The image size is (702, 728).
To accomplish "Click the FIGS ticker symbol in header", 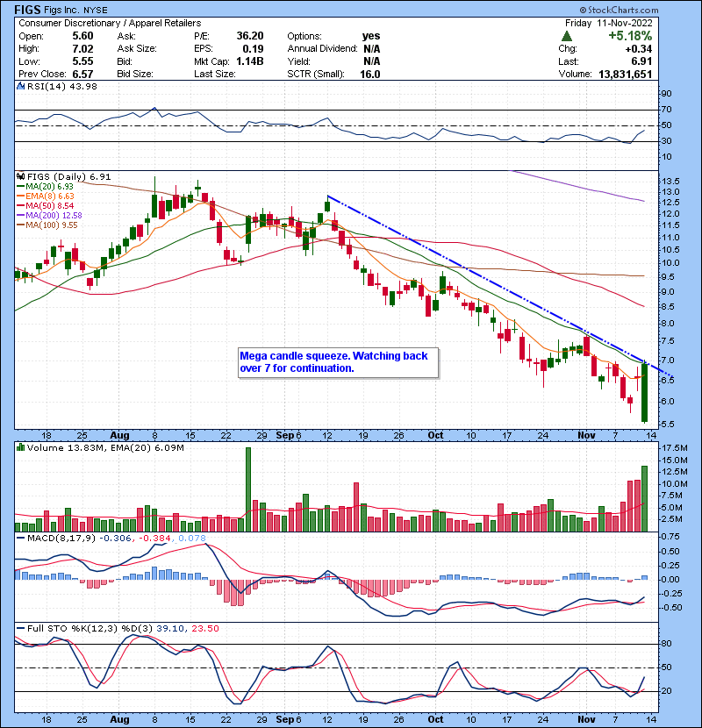I will [28, 10].
